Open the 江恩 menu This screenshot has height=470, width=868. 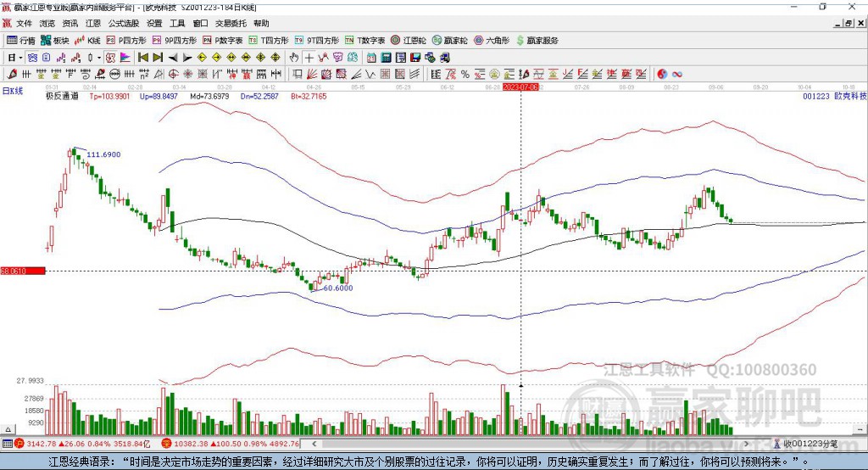(x=93, y=23)
